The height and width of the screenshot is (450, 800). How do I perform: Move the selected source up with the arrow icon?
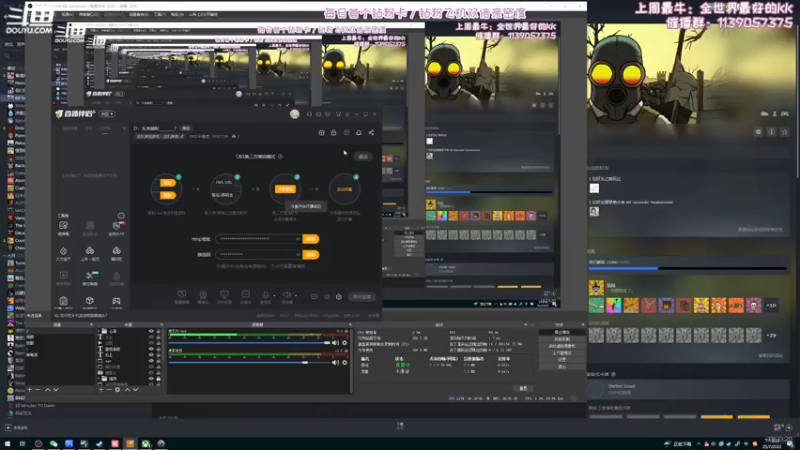(127, 390)
